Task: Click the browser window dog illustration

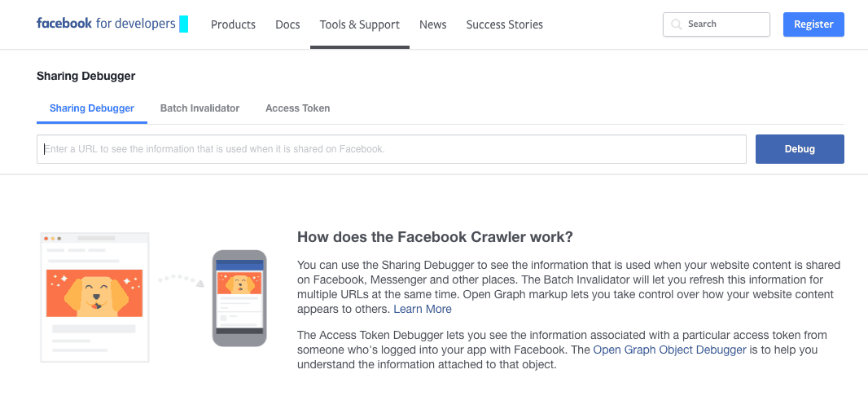Action: [x=94, y=297]
